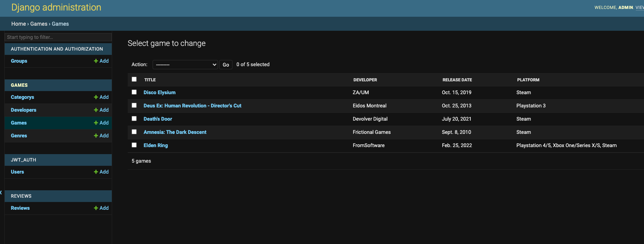Viewport: 644px width, 244px height.
Task: Open the Elden Ring game entry
Action: tap(156, 146)
